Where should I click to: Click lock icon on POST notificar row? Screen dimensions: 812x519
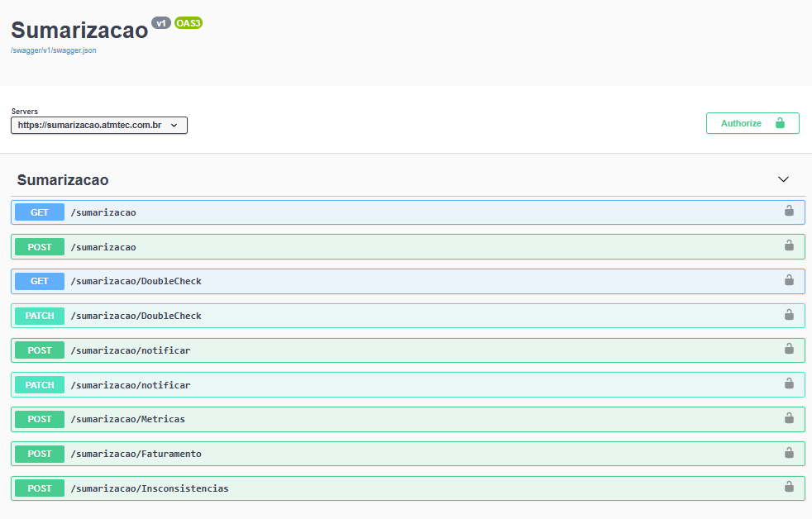click(x=789, y=350)
